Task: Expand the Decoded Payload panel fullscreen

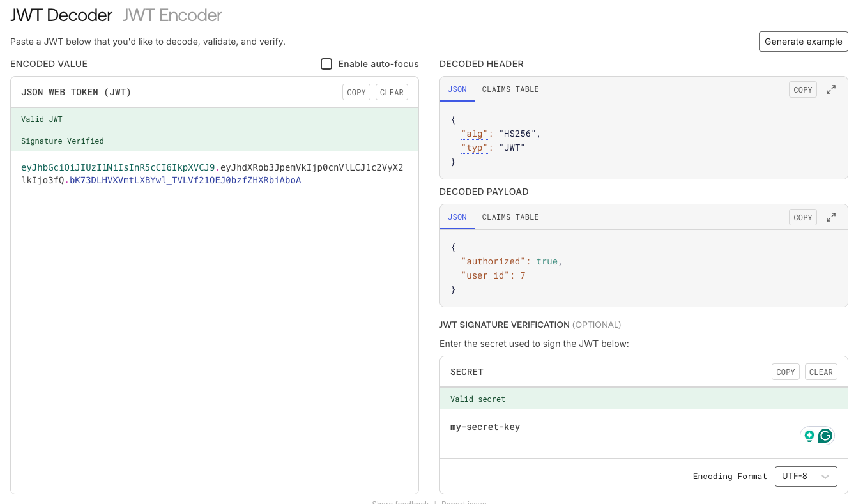Action: (831, 218)
